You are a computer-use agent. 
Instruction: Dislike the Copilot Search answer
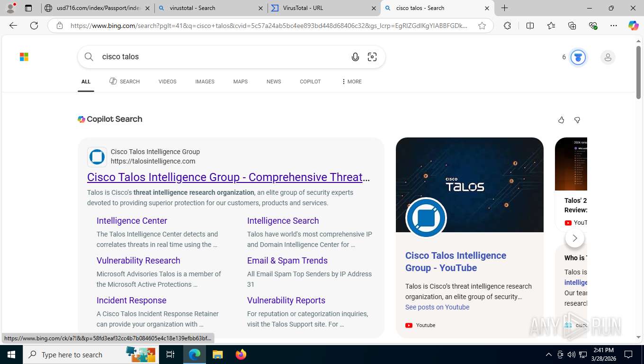[x=577, y=120]
